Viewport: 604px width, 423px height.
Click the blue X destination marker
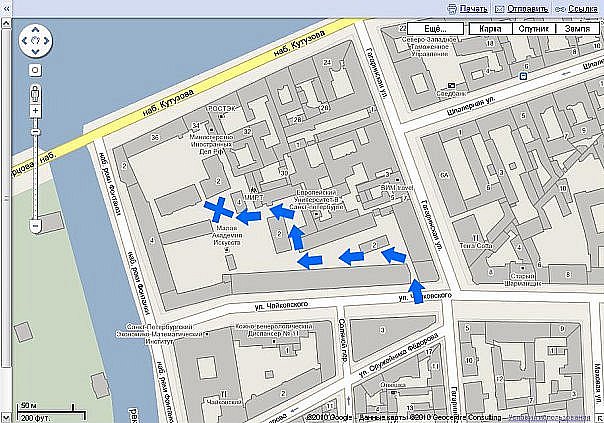[x=218, y=209]
